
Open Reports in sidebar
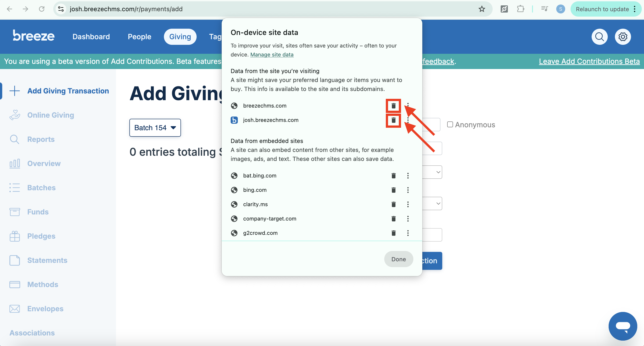click(x=32, y=139)
